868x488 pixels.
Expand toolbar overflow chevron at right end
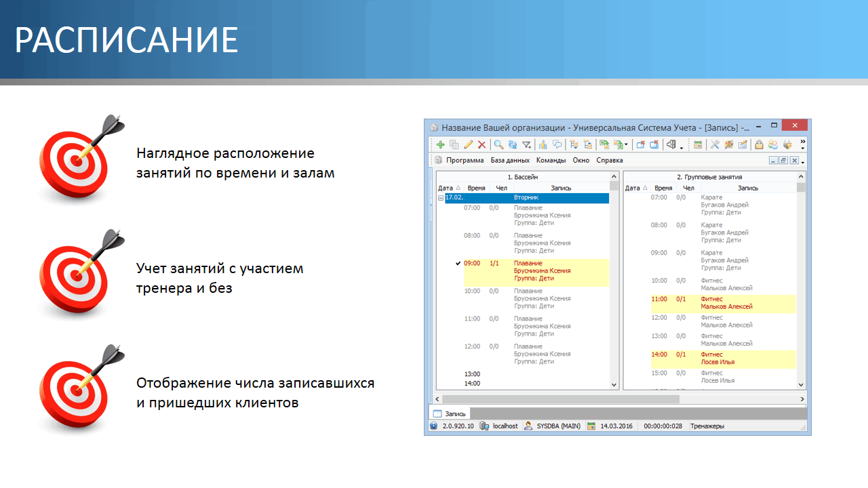pyautogui.click(x=803, y=141)
